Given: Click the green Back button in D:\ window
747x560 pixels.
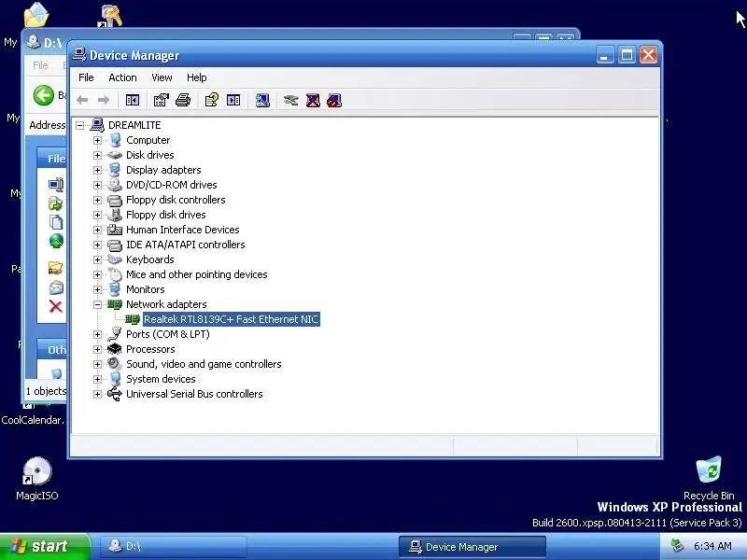Looking at the screenshot, I should point(44,95).
